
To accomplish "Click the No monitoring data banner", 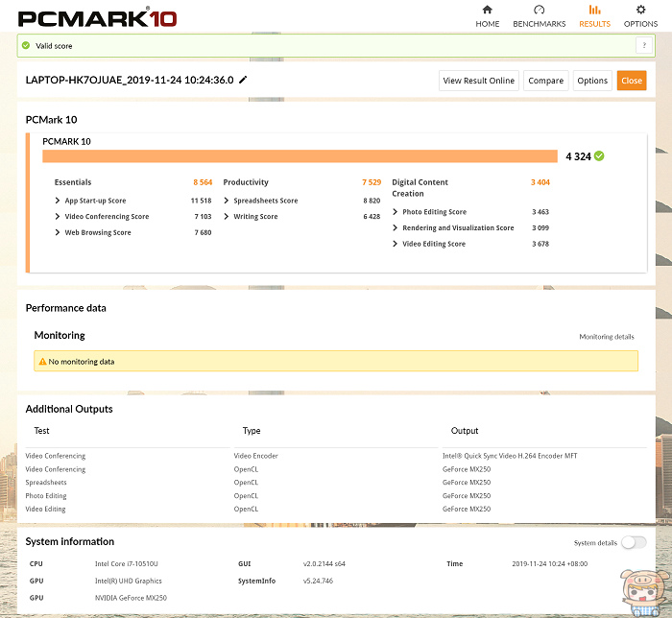I will coord(336,361).
